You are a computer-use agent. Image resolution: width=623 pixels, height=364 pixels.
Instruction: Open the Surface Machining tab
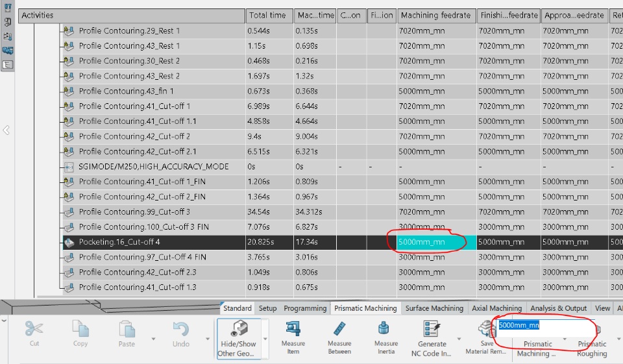pos(434,308)
